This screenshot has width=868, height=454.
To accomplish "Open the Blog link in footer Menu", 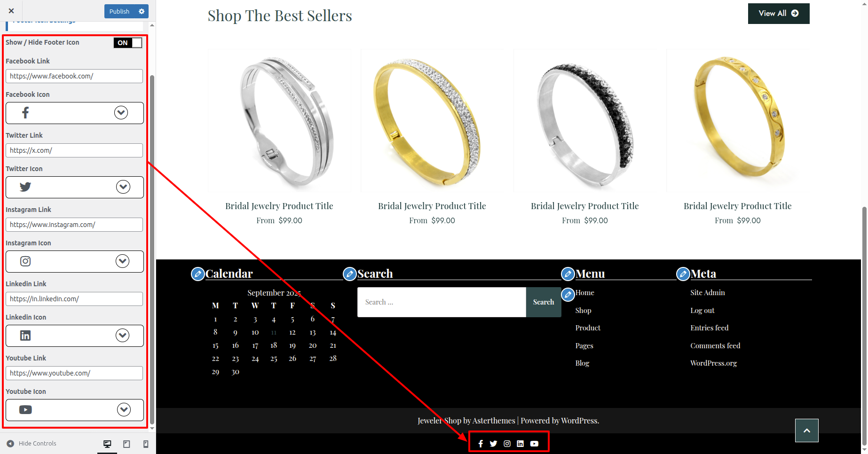I will click(582, 363).
